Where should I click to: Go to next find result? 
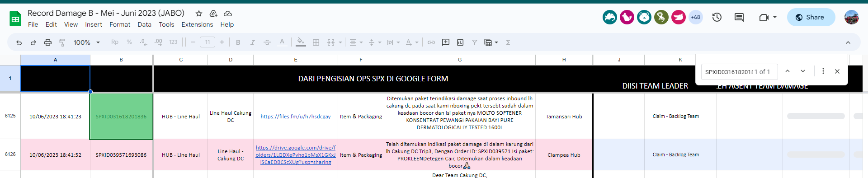(x=803, y=71)
